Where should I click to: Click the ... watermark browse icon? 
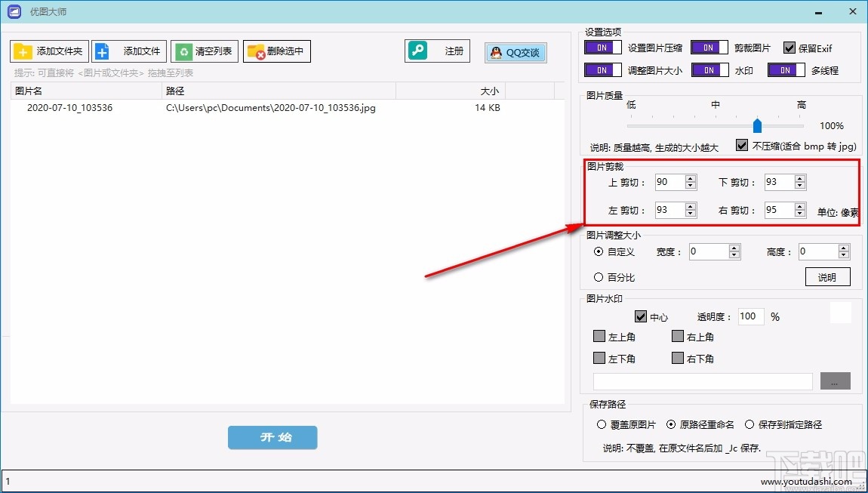click(835, 381)
